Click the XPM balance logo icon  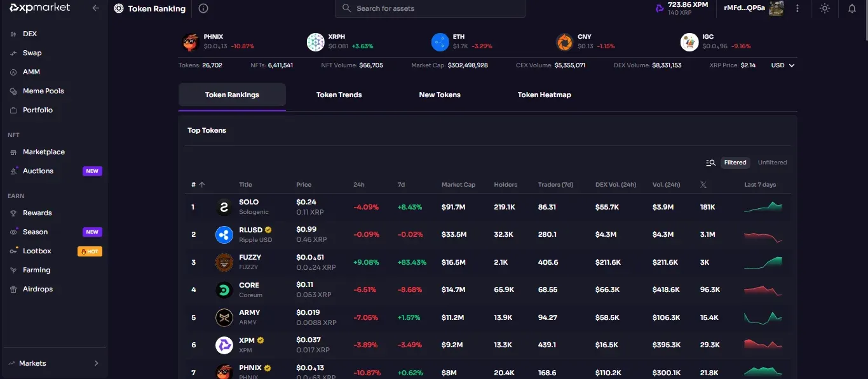pos(660,8)
